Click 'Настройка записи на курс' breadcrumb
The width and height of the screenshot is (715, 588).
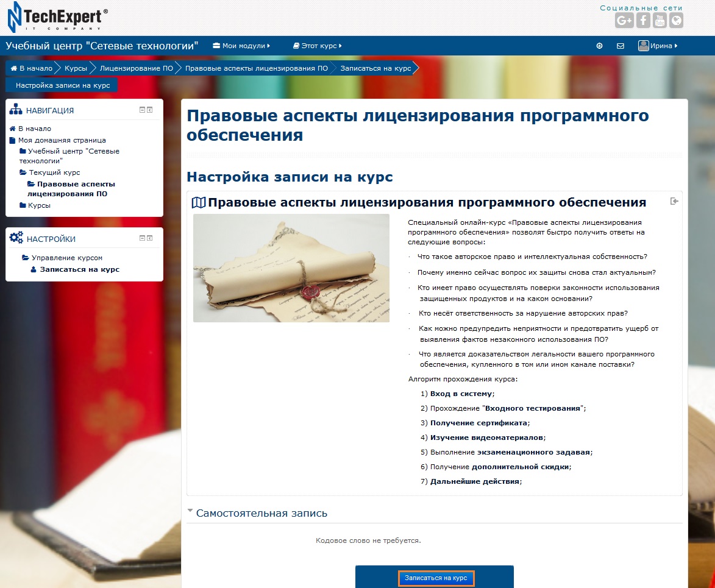click(x=63, y=85)
